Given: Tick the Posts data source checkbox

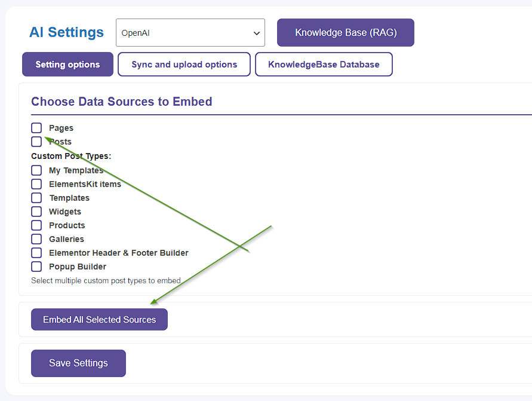Looking at the screenshot, I should pos(36,142).
